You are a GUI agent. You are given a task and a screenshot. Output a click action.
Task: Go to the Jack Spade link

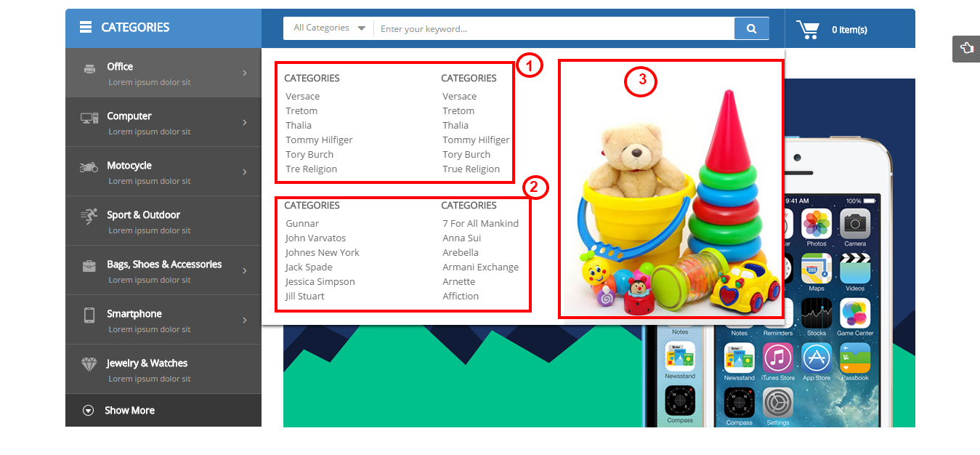point(309,267)
